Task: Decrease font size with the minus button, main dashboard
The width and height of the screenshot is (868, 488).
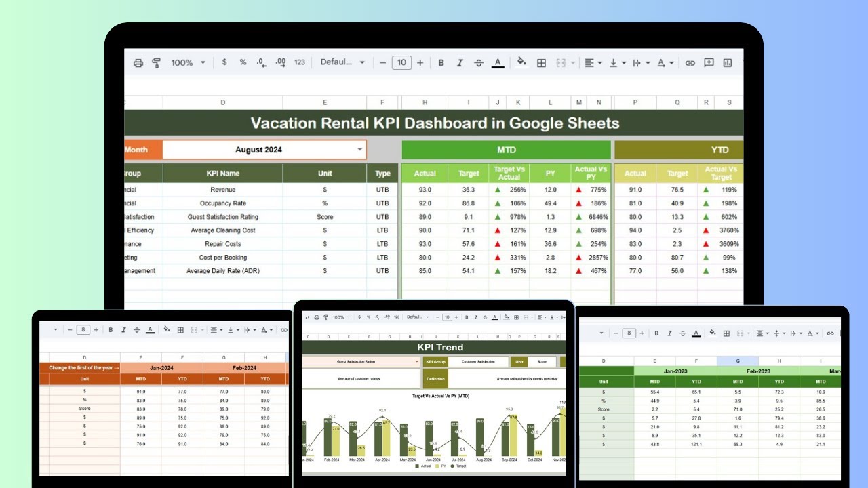Action: click(x=382, y=62)
